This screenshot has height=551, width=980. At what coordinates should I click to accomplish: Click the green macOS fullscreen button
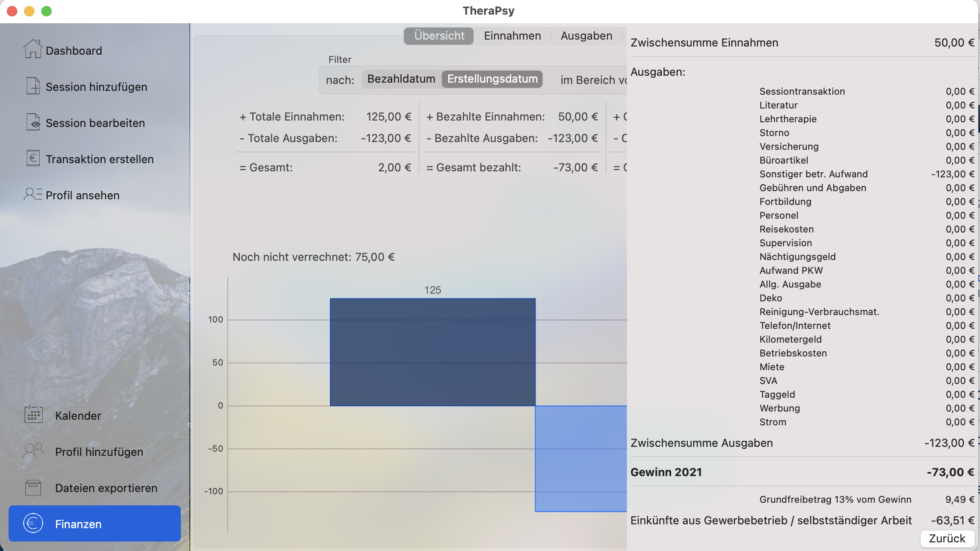47,11
